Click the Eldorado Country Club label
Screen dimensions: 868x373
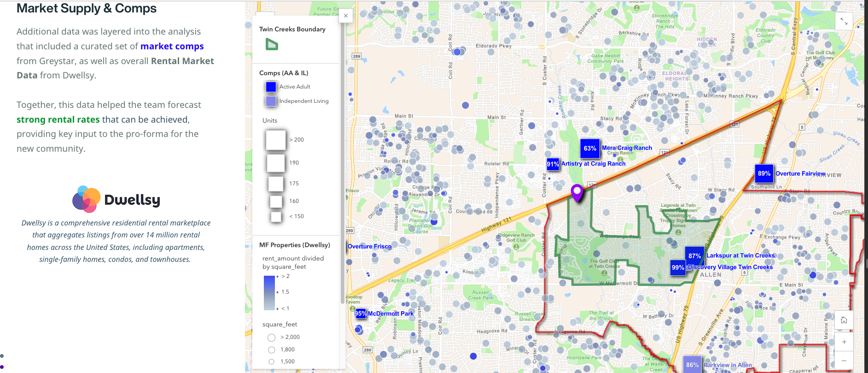(765, 36)
